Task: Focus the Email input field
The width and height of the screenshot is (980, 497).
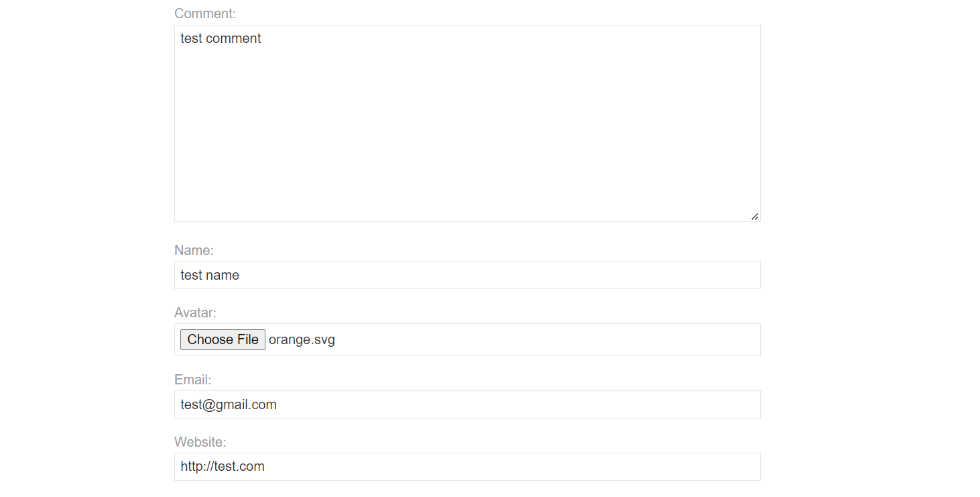Action: pyautogui.click(x=467, y=404)
